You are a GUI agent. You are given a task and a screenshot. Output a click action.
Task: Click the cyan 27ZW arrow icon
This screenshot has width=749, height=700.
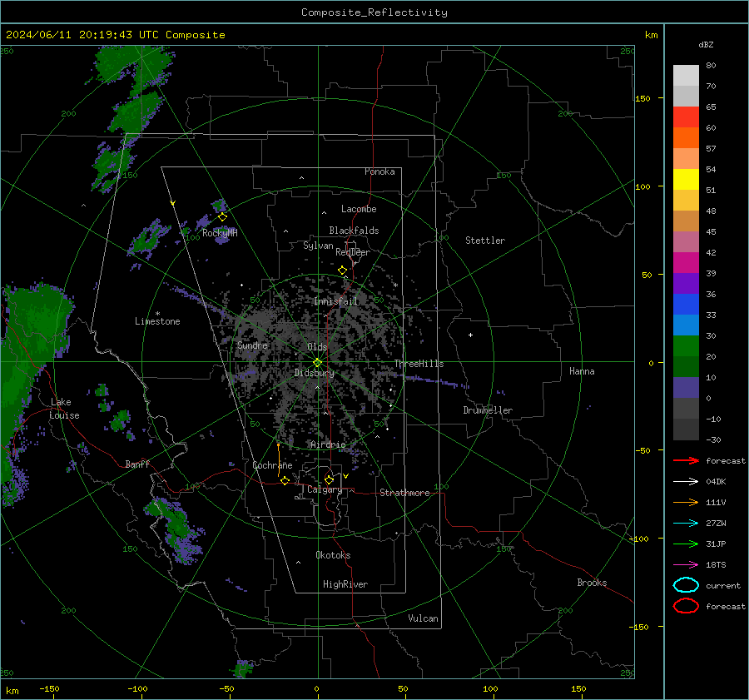coord(686,524)
